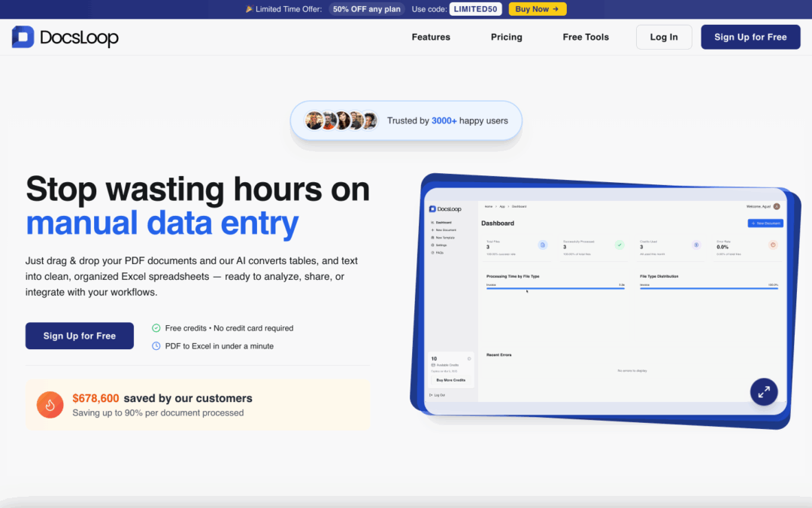Click the user avatar next to Welcome text
This screenshot has height=508, width=812.
coord(777,206)
